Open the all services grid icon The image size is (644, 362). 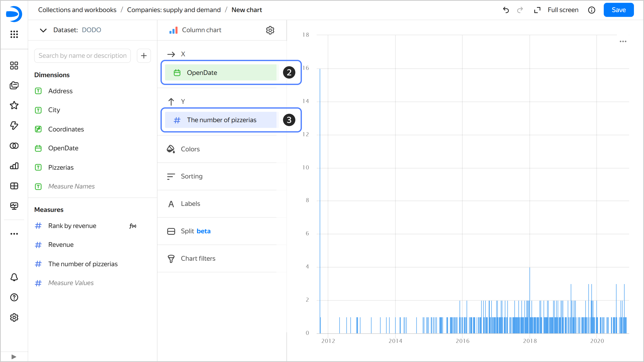point(14,34)
